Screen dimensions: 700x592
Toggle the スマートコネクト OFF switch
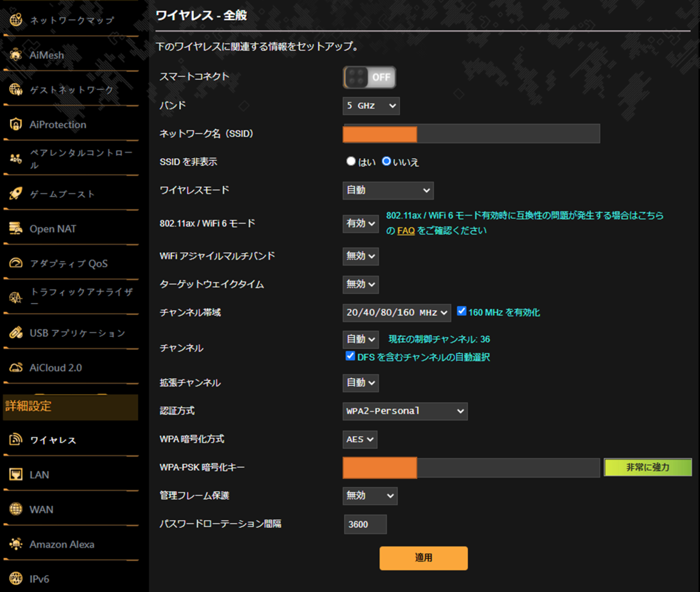click(x=369, y=77)
